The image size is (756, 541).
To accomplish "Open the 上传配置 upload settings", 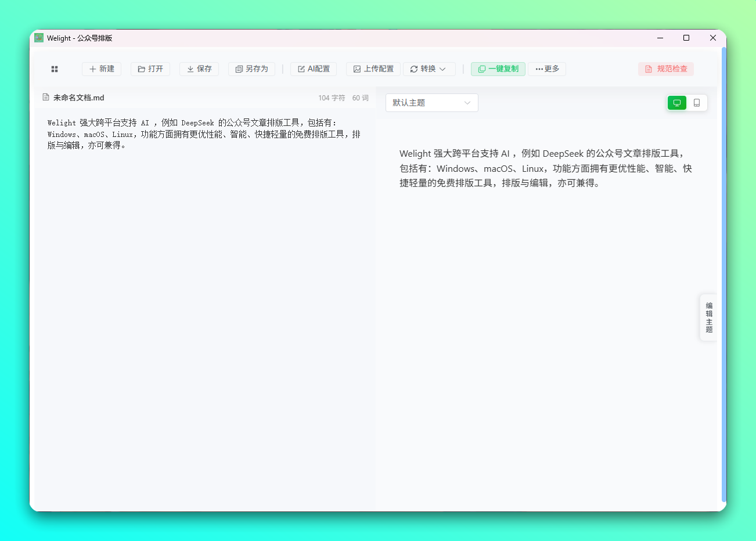I will pyautogui.click(x=373, y=69).
